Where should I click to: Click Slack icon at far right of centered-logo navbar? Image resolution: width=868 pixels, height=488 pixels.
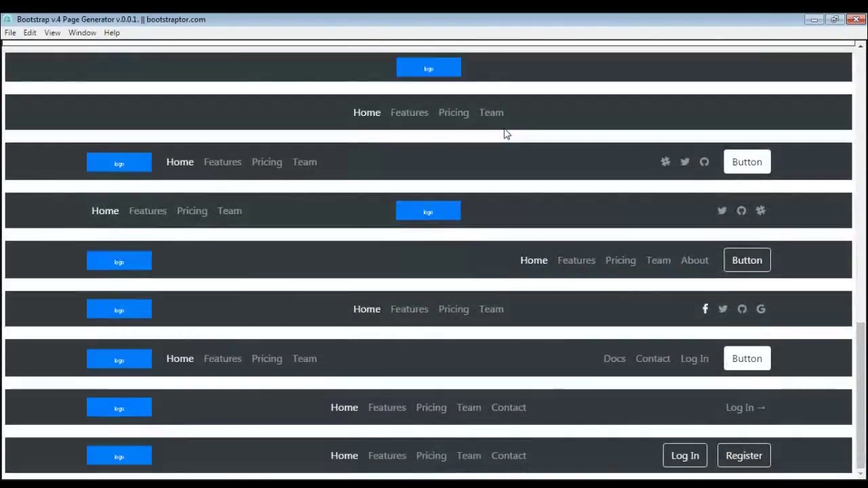(x=761, y=211)
